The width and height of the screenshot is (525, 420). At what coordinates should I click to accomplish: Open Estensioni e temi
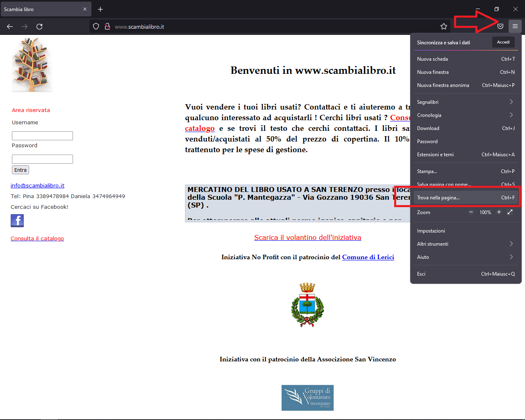(x=466, y=155)
